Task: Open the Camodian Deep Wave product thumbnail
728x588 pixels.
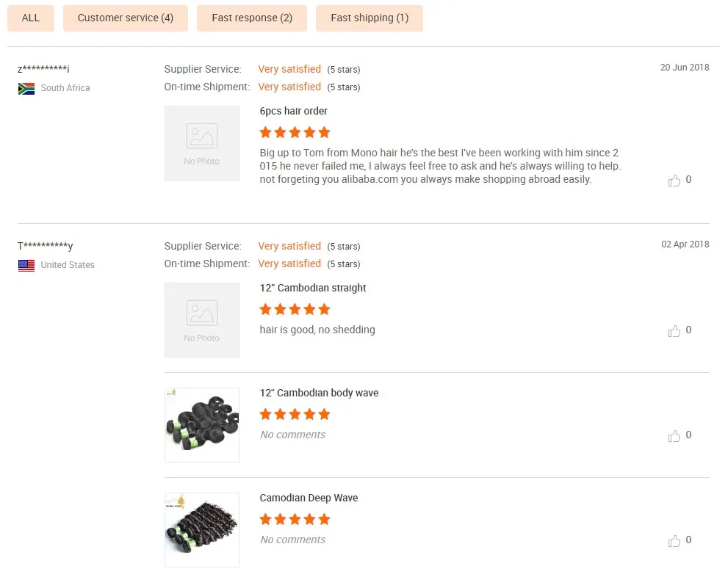Action: pyautogui.click(x=202, y=530)
